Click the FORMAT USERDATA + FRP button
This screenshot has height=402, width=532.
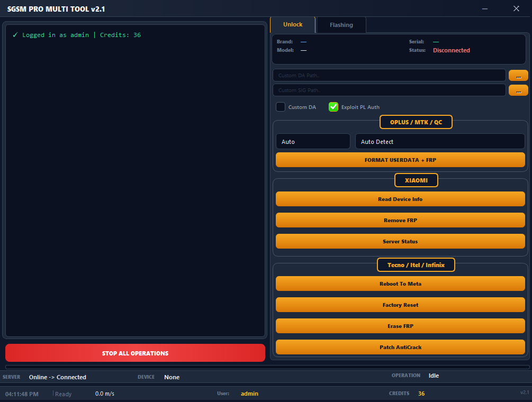400,160
